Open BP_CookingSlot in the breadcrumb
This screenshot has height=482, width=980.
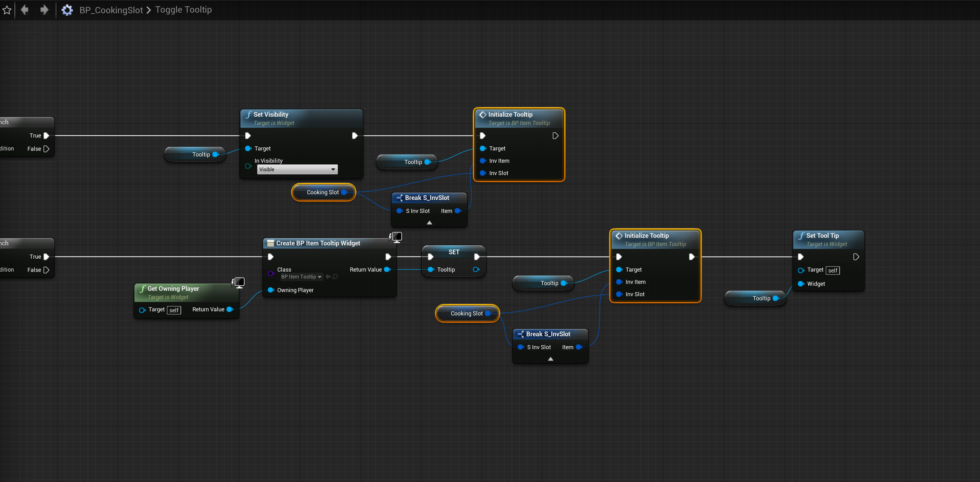click(111, 10)
